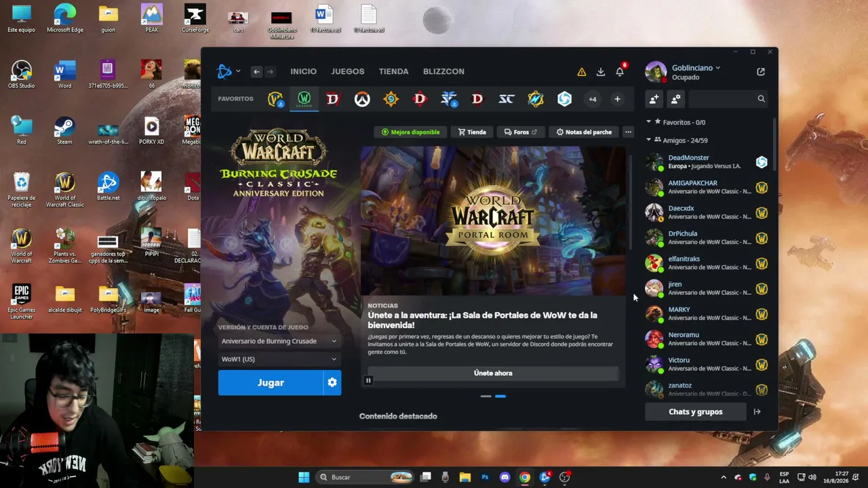Image resolution: width=868 pixels, height=488 pixels.
Task: Collapse the friends panel arrow
Action: coord(757,411)
